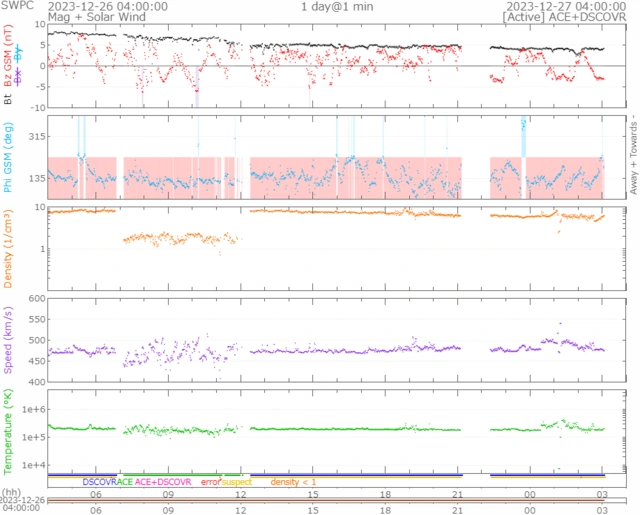Image resolution: width=640 pixels, height=515 pixels.
Task: Toggle the struck-through By series label
Action: click(x=18, y=53)
